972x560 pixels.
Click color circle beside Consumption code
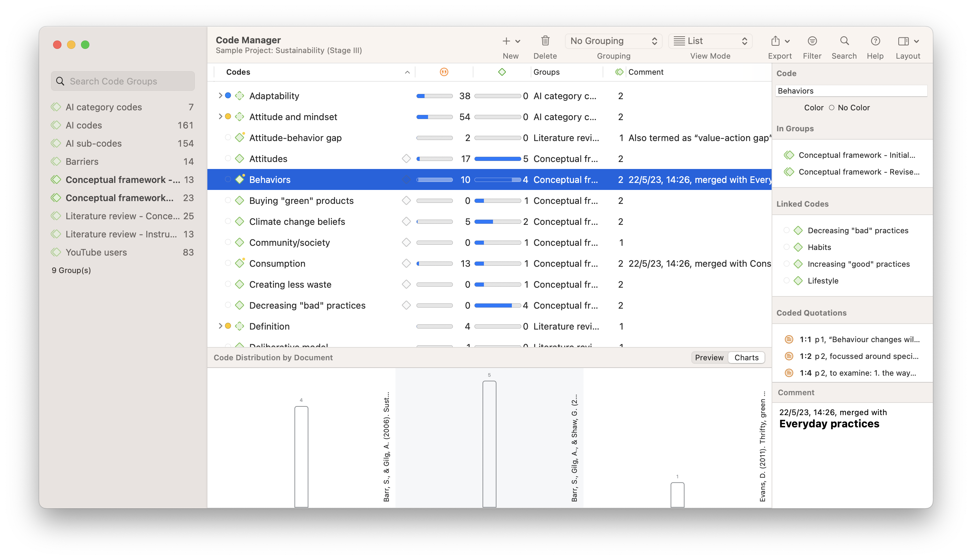pos(228,263)
